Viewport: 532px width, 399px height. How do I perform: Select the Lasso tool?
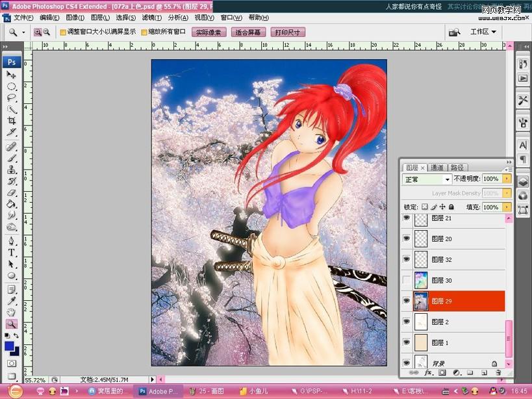pyautogui.click(x=11, y=98)
